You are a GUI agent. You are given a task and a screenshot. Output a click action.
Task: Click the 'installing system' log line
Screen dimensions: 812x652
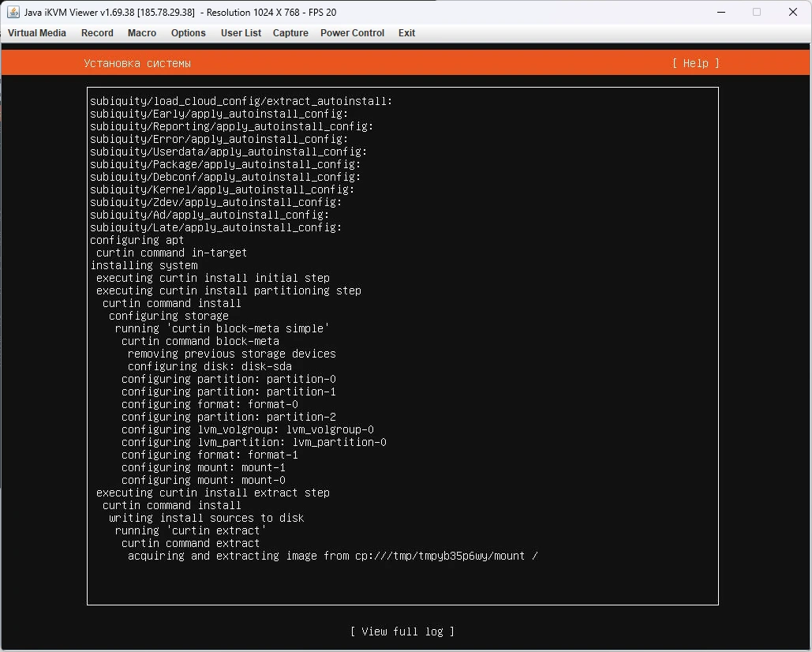tap(144, 265)
